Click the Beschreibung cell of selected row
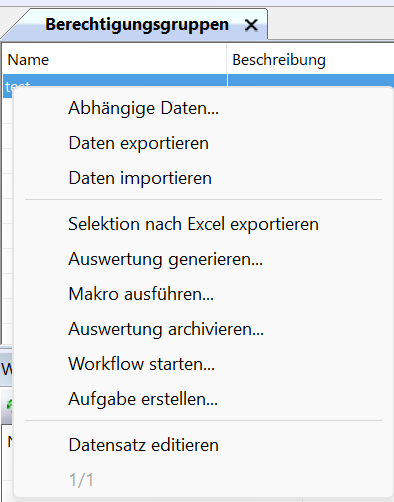The height and width of the screenshot is (502, 394). pos(311,81)
